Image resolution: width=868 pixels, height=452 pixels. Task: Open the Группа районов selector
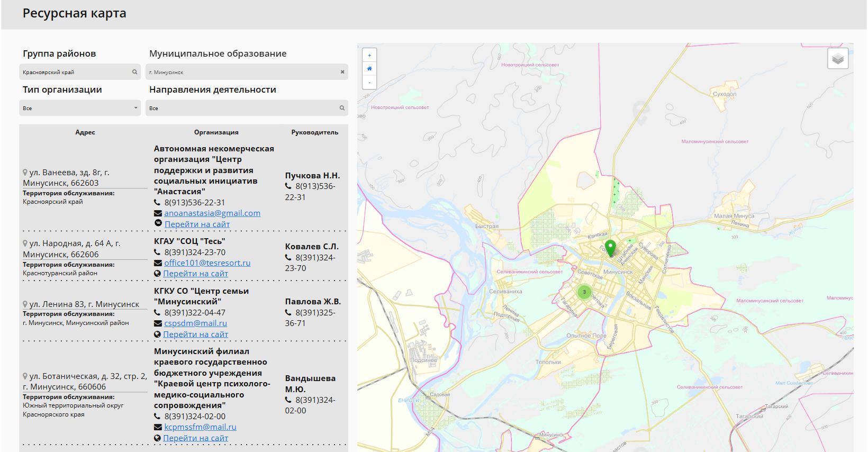[74, 72]
